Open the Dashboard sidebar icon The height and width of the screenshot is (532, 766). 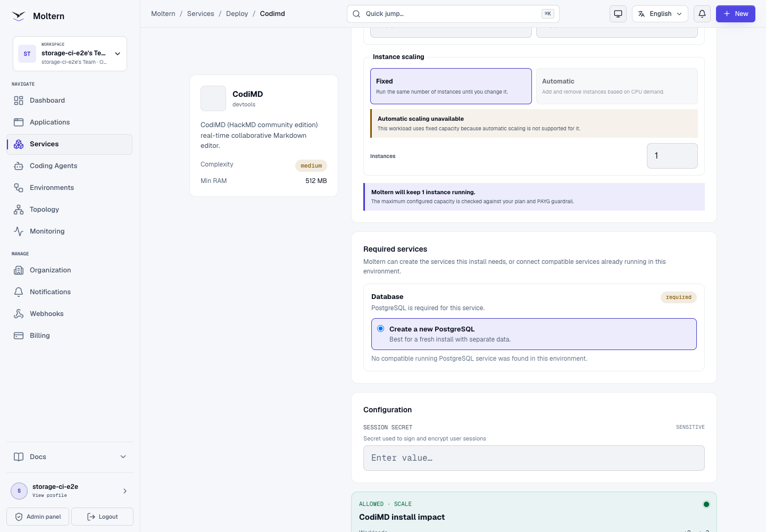tap(19, 101)
